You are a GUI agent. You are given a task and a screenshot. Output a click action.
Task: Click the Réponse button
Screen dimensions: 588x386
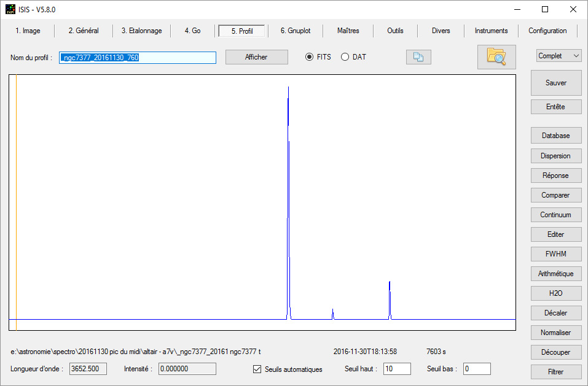click(x=556, y=176)
